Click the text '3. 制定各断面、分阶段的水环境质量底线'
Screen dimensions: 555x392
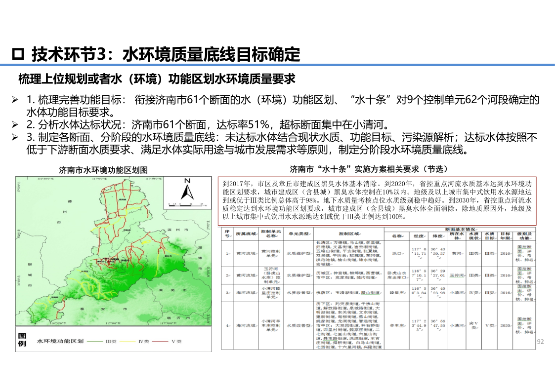(x=121, y=137)
